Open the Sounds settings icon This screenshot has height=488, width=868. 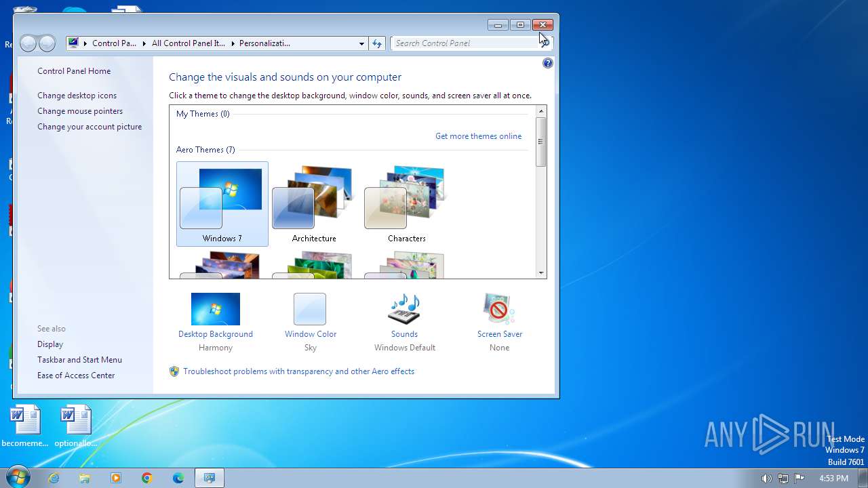(404, 309)
